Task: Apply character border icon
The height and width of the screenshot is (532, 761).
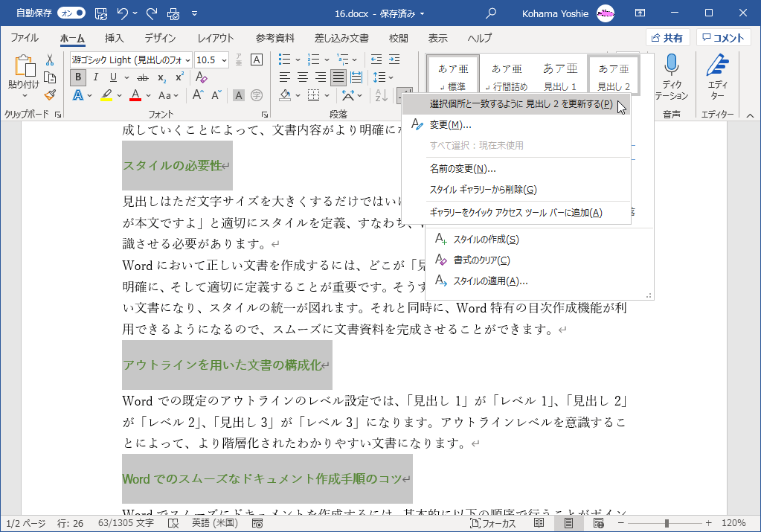Action: click(x=256, y=60)
